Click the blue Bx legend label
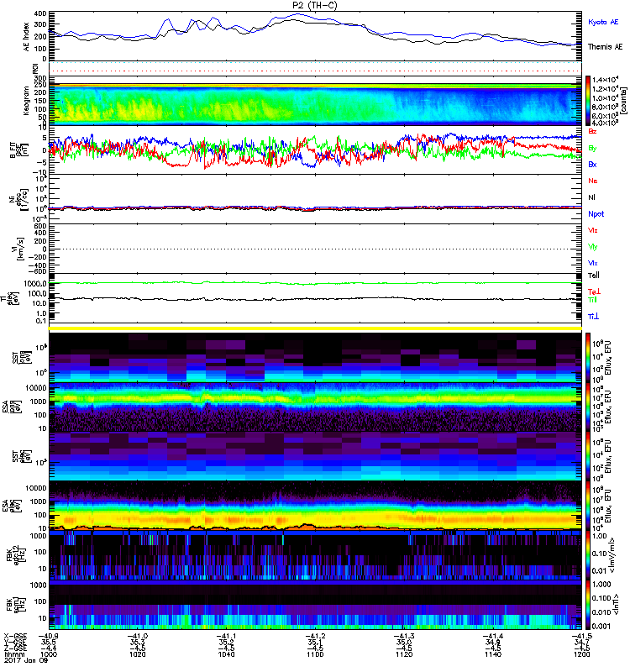Screen dimensions: 630x672 592,164
